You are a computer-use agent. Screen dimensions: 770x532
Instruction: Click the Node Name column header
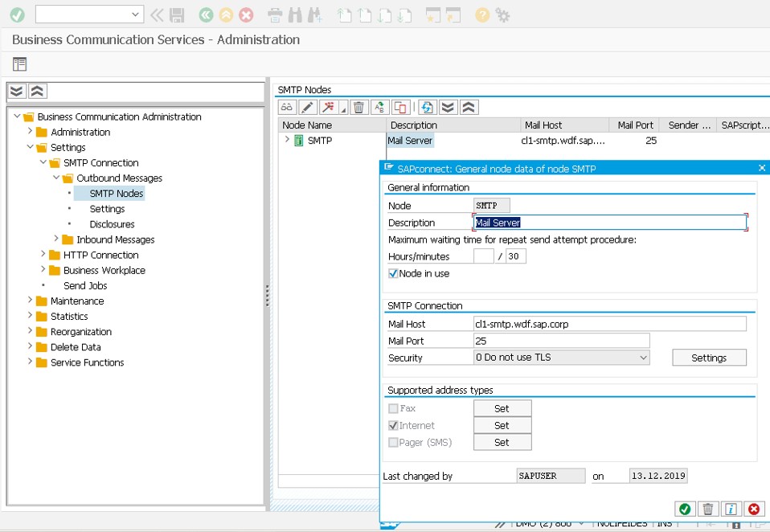[332, 125]
